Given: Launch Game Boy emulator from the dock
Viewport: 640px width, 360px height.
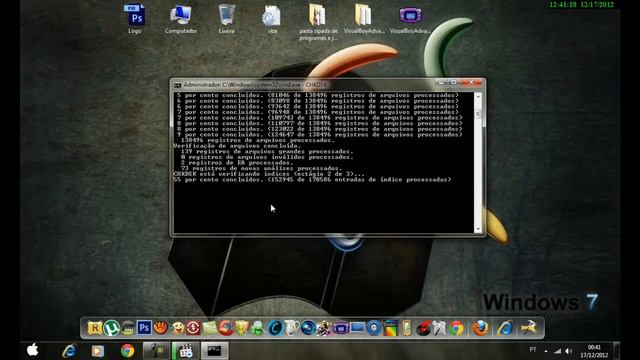Looking at the screenshot, I should (x=340, y=328).
